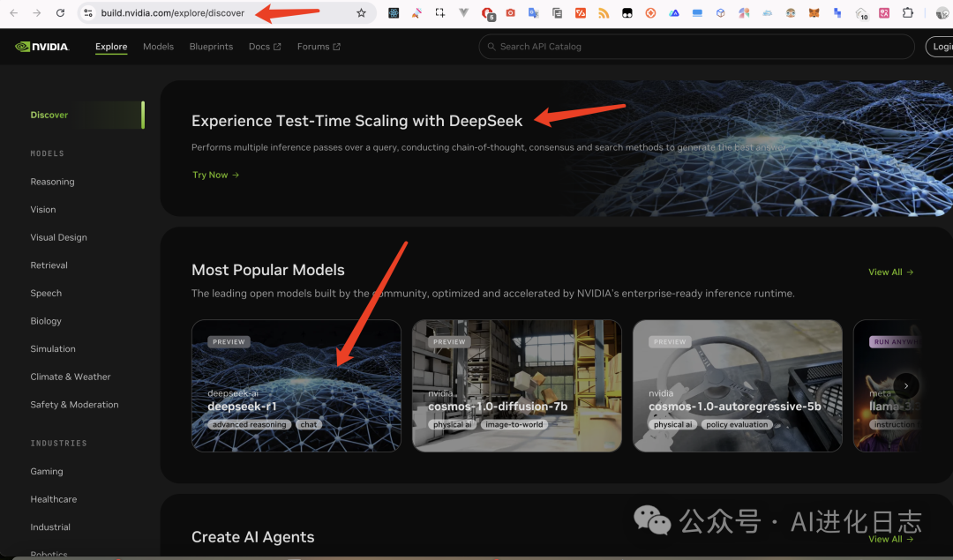Click the browser forward arrow
953x560 pixels.
(36, 12)
